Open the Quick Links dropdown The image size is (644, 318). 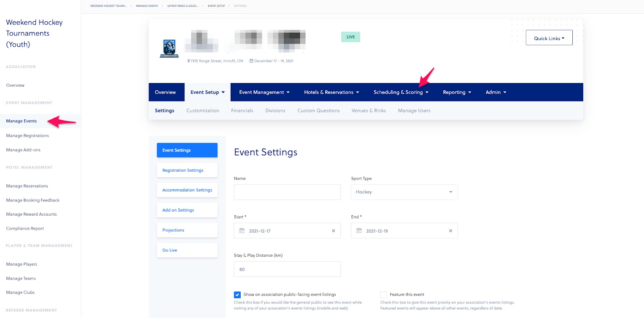(x=549, y=38)
